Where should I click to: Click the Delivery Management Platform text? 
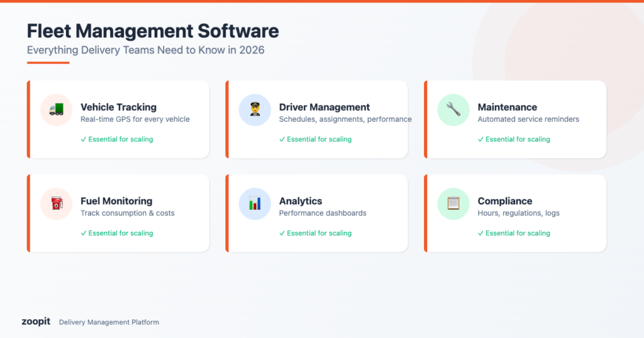click(x=109, y=322)
